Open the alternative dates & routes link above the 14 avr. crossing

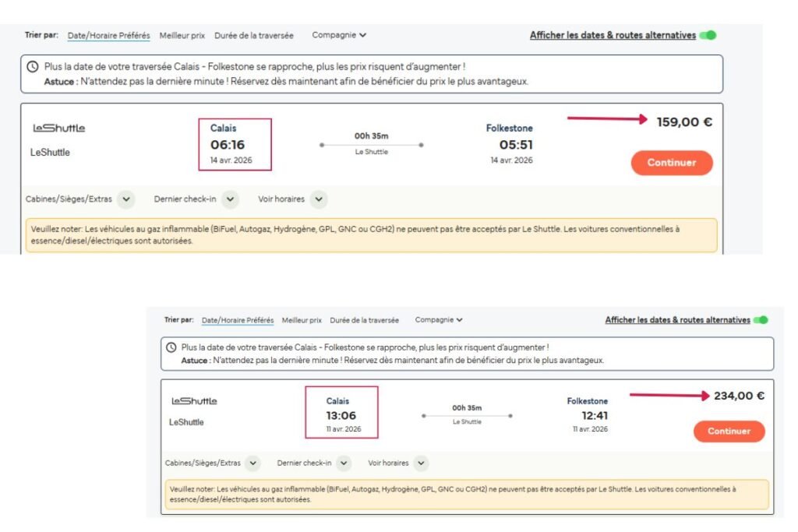(x=613, y=35)
